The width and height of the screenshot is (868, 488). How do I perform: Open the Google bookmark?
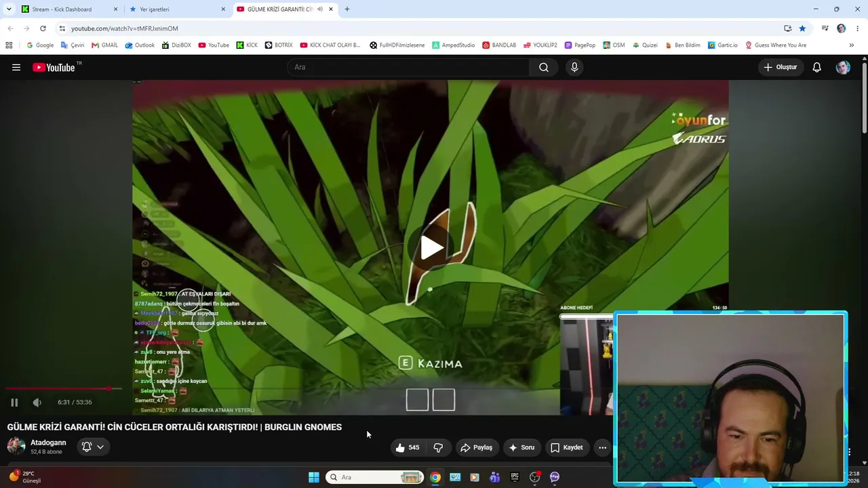pyautogui.click(x=40, y=45)
